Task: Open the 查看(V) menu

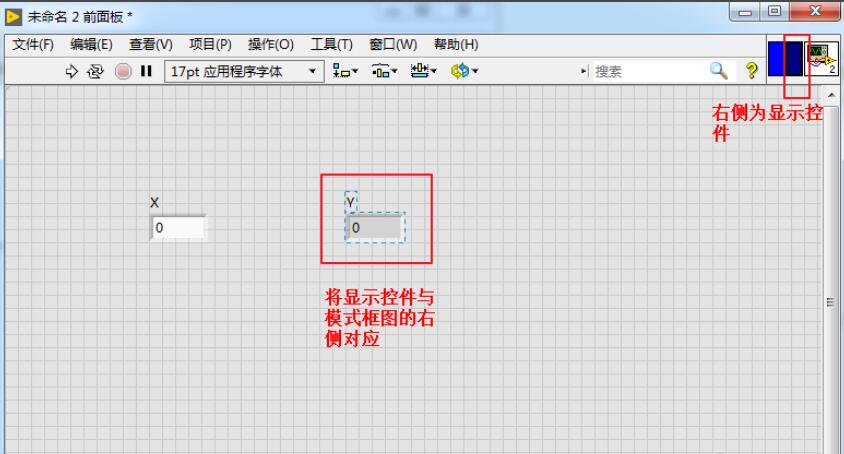Action: (151, 44)
